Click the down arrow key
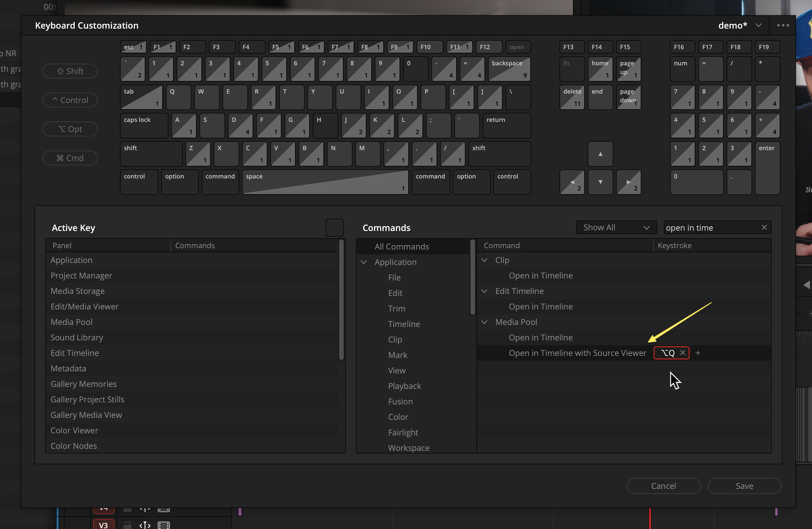This screenshot has height=529, width=812. tap(600, 182)
